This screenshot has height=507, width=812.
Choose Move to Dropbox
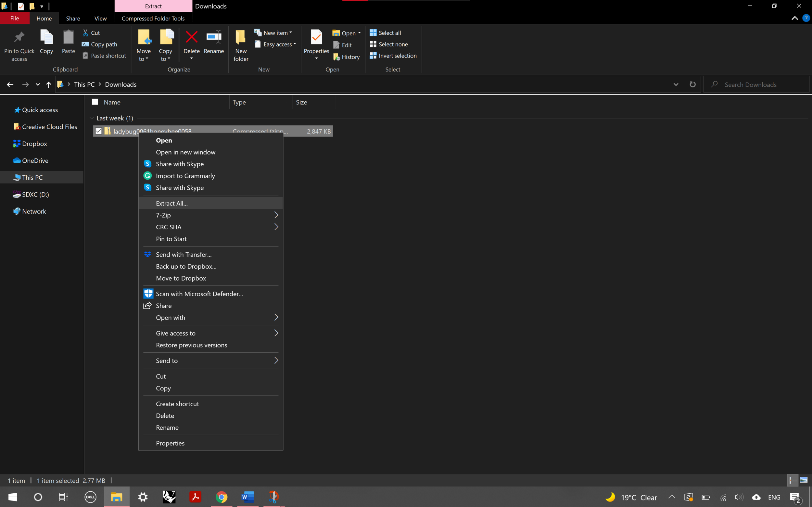210,278
